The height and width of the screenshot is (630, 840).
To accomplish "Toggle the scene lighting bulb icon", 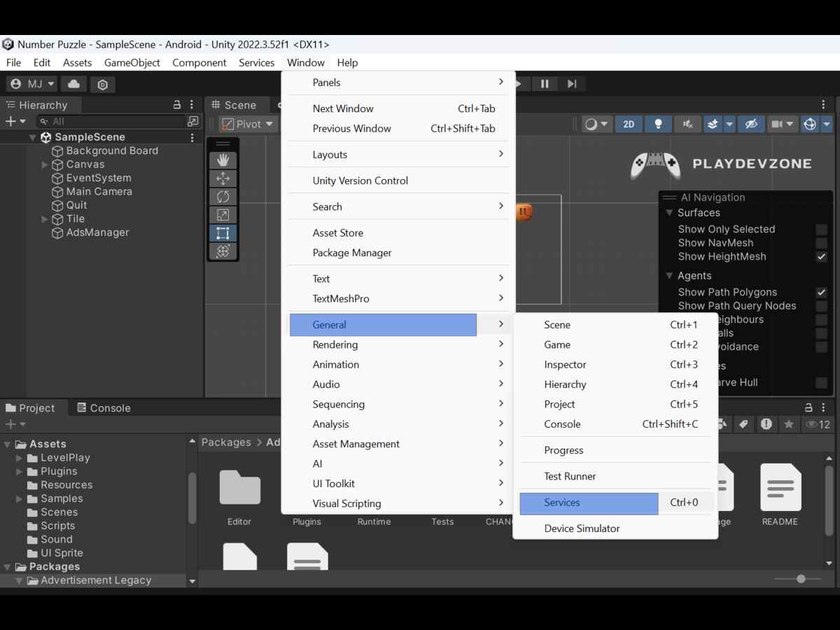I will [658, 124].
